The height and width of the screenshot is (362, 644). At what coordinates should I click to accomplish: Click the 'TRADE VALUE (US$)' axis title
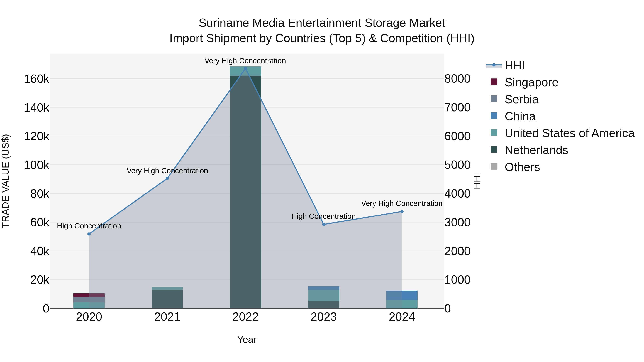(x=6, y=181)
